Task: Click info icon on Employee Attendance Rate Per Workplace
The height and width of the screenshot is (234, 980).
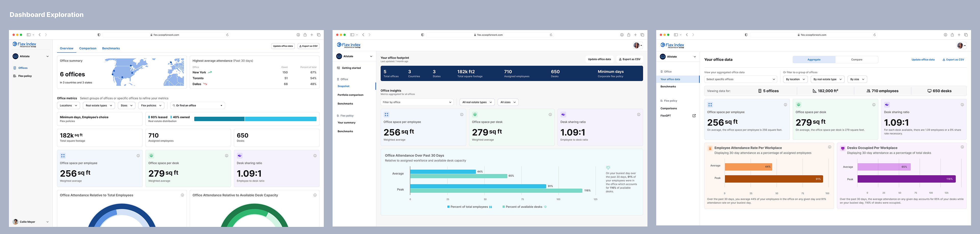Action: click(x=830, y=147)
